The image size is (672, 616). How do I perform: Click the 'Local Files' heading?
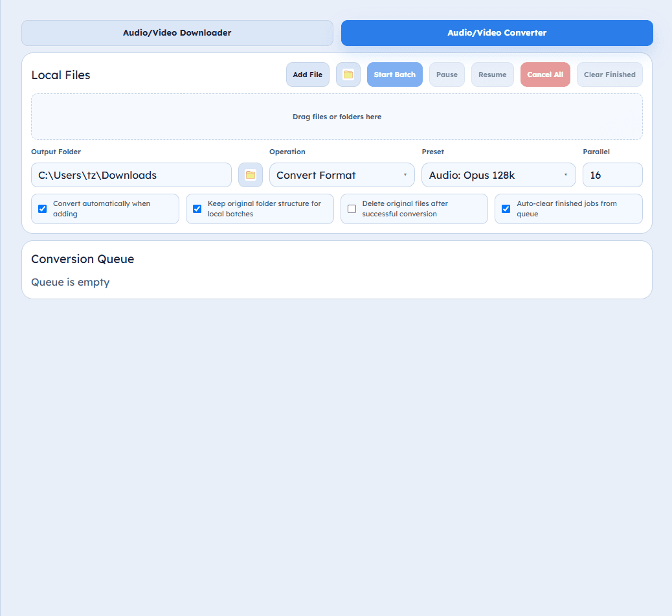(61, 75)
